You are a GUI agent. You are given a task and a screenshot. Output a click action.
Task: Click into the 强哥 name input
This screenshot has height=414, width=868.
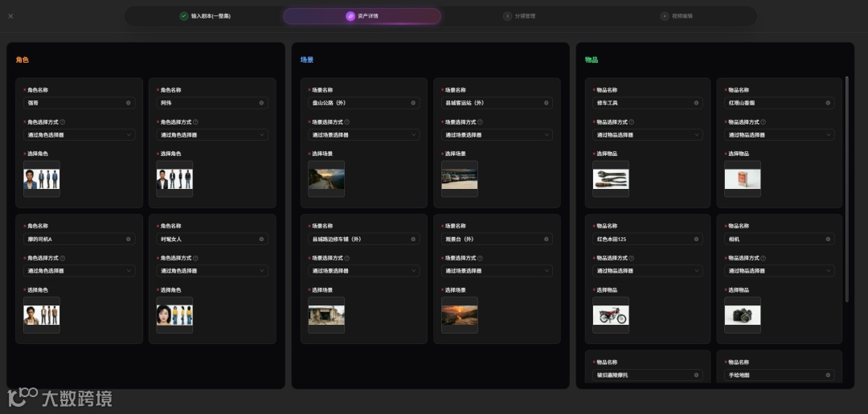(79, 103)
